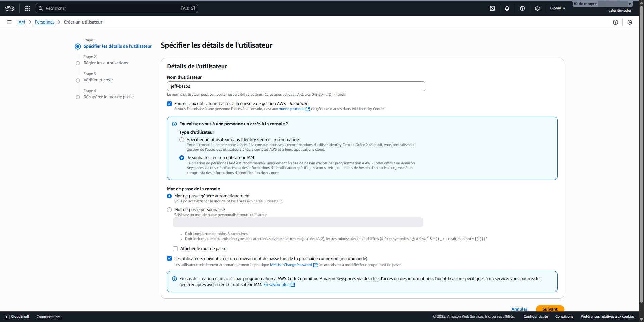The width and height of the screenshot is (644, 322).
Task: Open the info panel icon top right
Action: [616, 22]
